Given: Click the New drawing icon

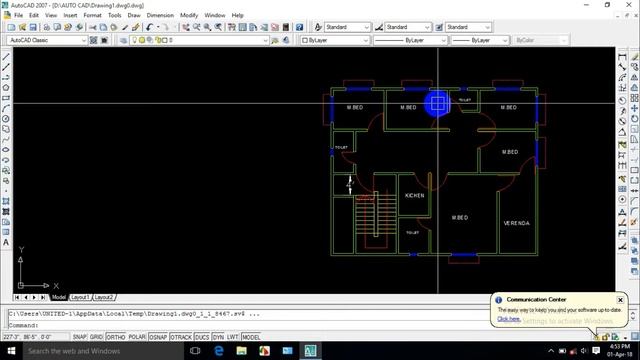Looking at the screenshot, I should (x=11, y=27).
